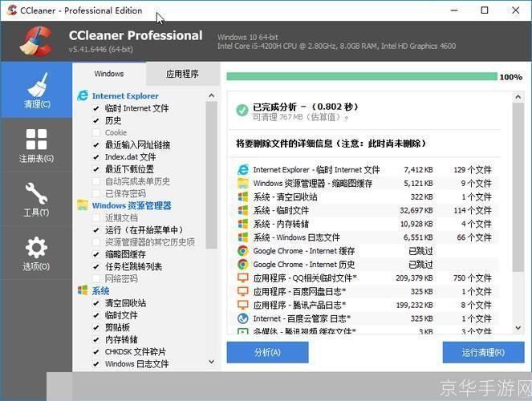Uncheck CHKDSK 文件碎片 checkbox
The image size is (532, 401).
coord(96,352)
